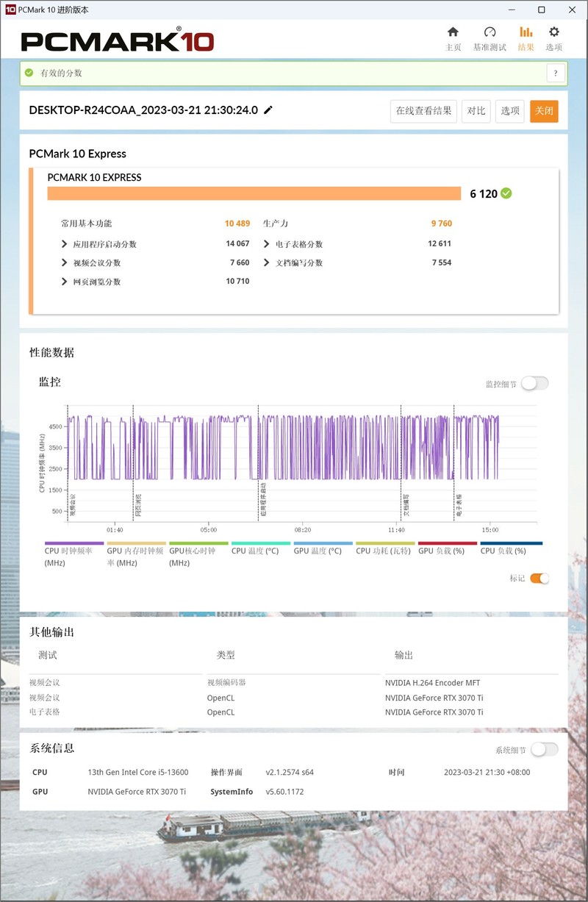Click the PCMark icon in the title bar
588x902 pixels.
(x=9, y=10)
